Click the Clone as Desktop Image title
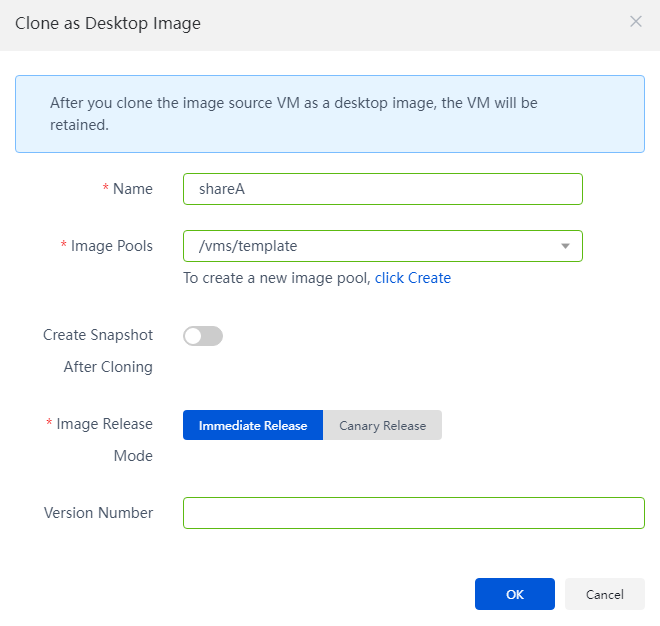This screenshot has height=626, width=660. pyautogui.click(x=108, y=23)
